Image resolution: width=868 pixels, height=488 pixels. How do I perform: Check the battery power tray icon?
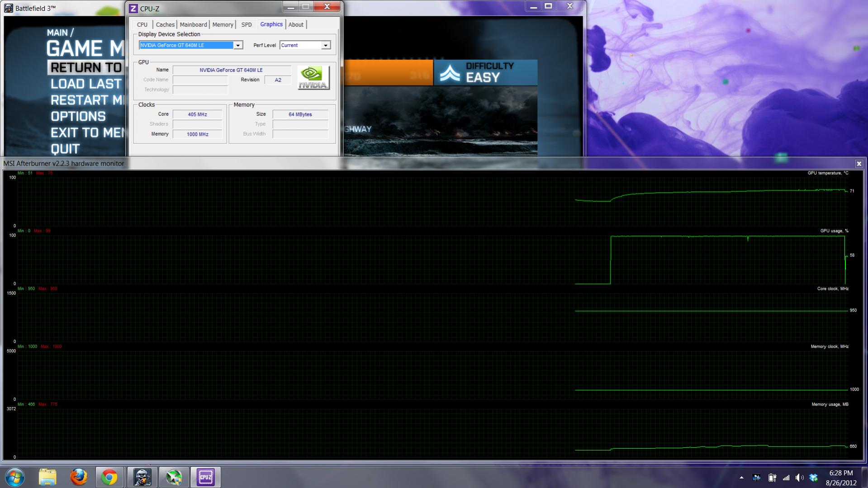click(772, 478)
